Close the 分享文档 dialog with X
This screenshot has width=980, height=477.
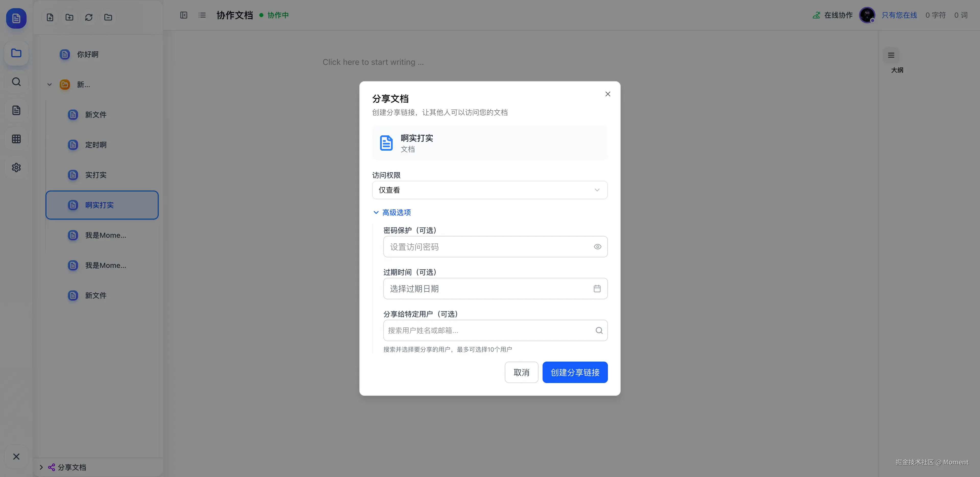pos(608,94)
